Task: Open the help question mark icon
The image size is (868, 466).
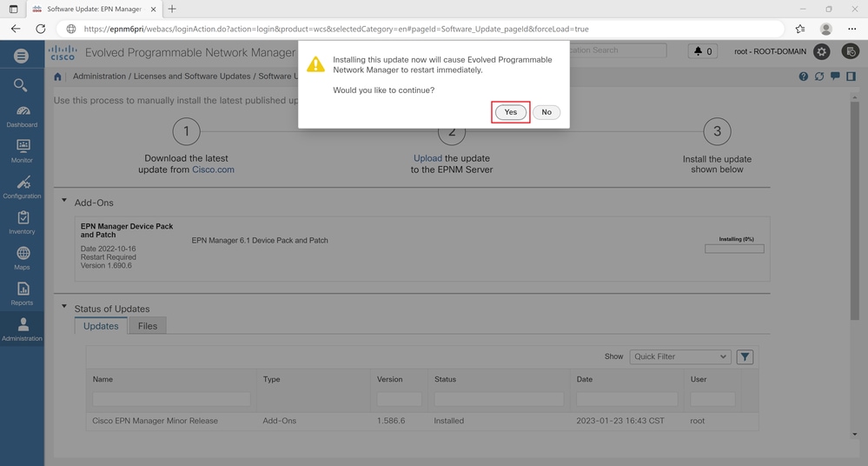Action: click(x=803, y=77)
